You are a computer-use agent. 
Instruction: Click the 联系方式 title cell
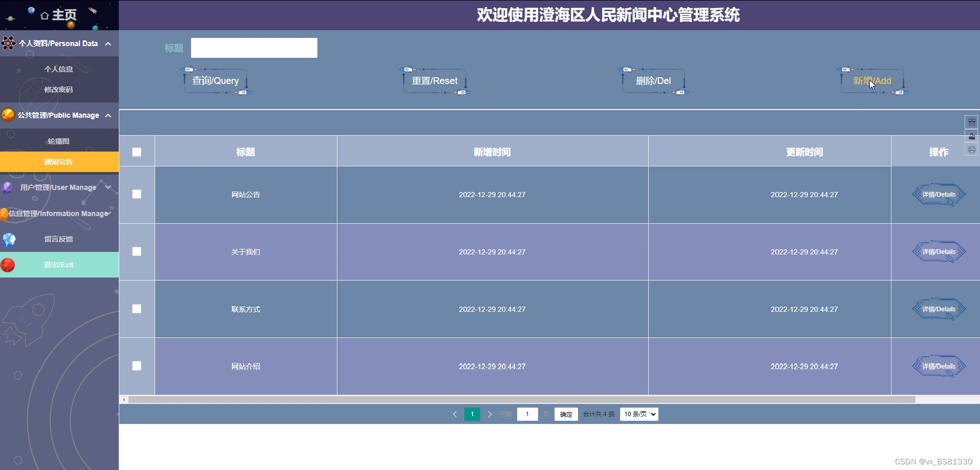click(x=246, y=309)
